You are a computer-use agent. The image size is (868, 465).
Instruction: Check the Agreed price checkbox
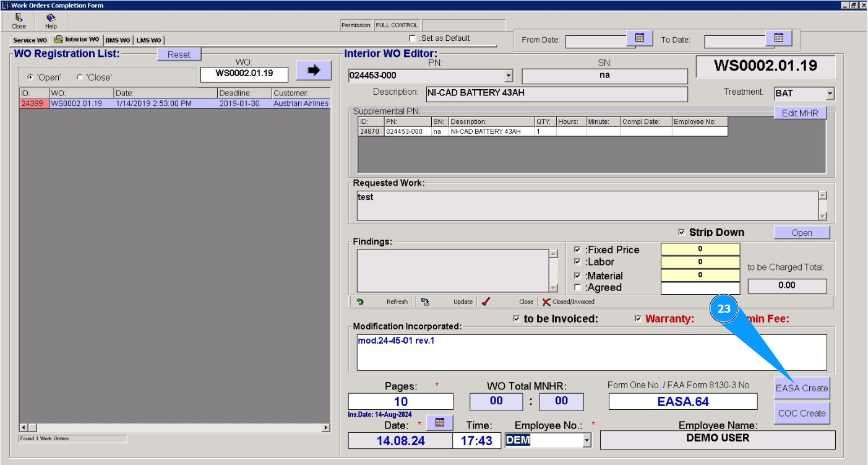(x=578, y=288)
